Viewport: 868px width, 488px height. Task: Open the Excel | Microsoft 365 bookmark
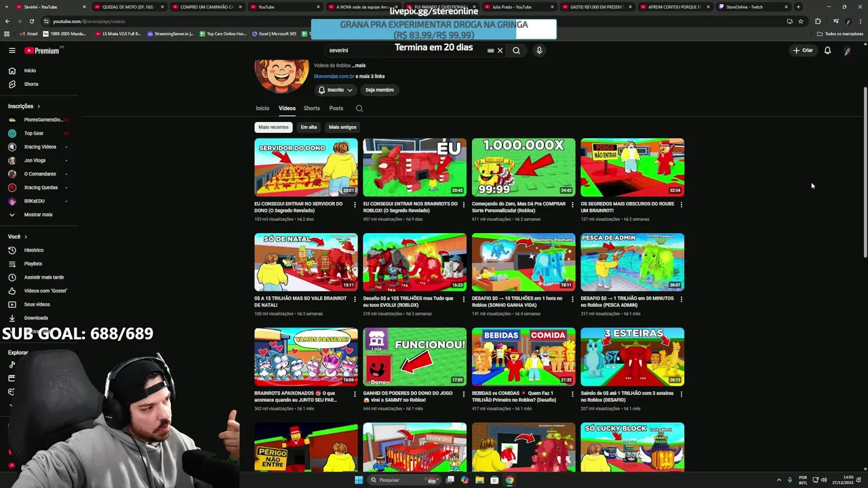point(273,33)
